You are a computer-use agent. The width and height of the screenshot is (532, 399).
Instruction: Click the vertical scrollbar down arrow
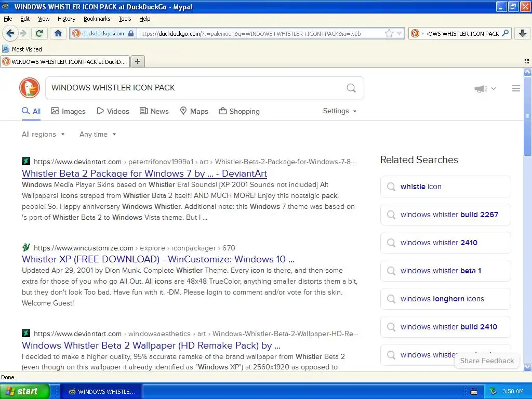click(527, 367)
